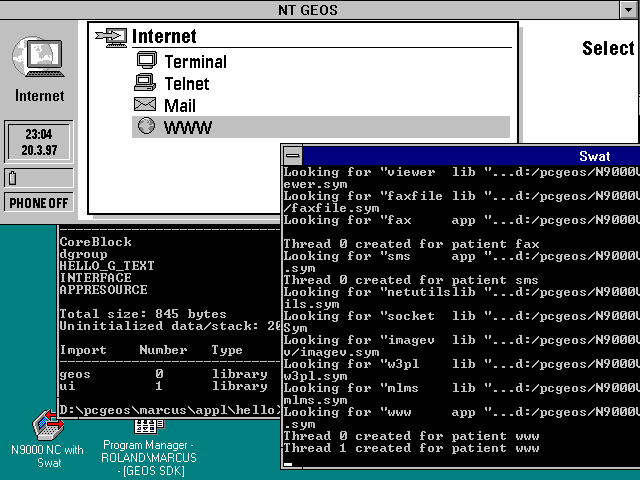The width and height of the screenshot is (640, 480).
Task: Click the PHONE OFF indicator
Action: pyautogui.click(x=39, y=203)
